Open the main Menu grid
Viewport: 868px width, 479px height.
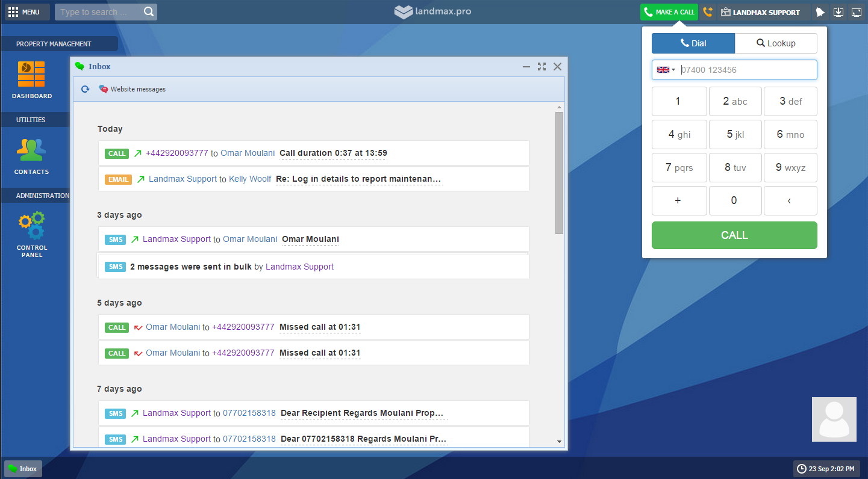pos(24,12)
